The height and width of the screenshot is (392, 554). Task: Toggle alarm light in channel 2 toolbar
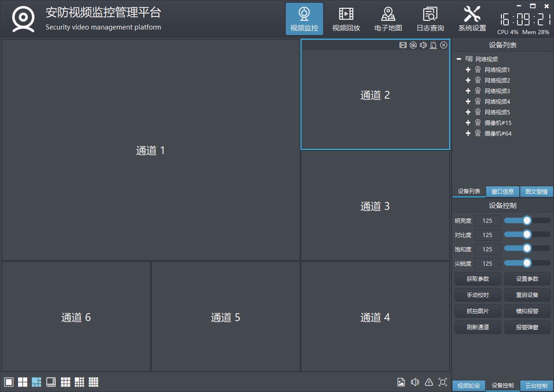coord(434,45)
